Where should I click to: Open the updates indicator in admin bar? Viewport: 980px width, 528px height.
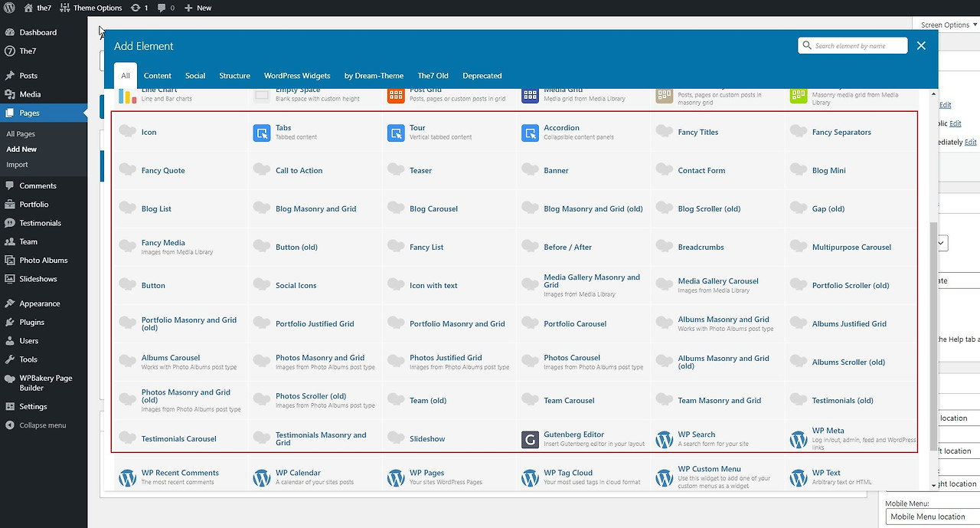(139, 8)
